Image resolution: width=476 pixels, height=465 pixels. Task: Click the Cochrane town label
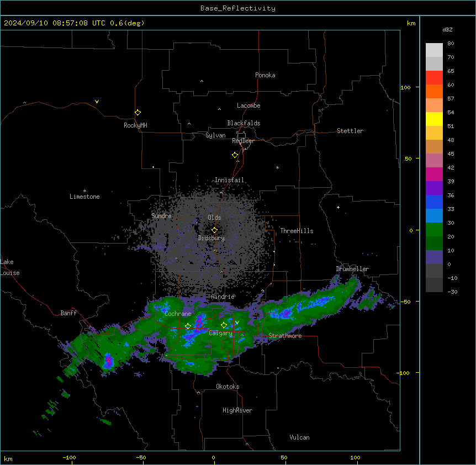pyautogui.click(x=178, y=314)
